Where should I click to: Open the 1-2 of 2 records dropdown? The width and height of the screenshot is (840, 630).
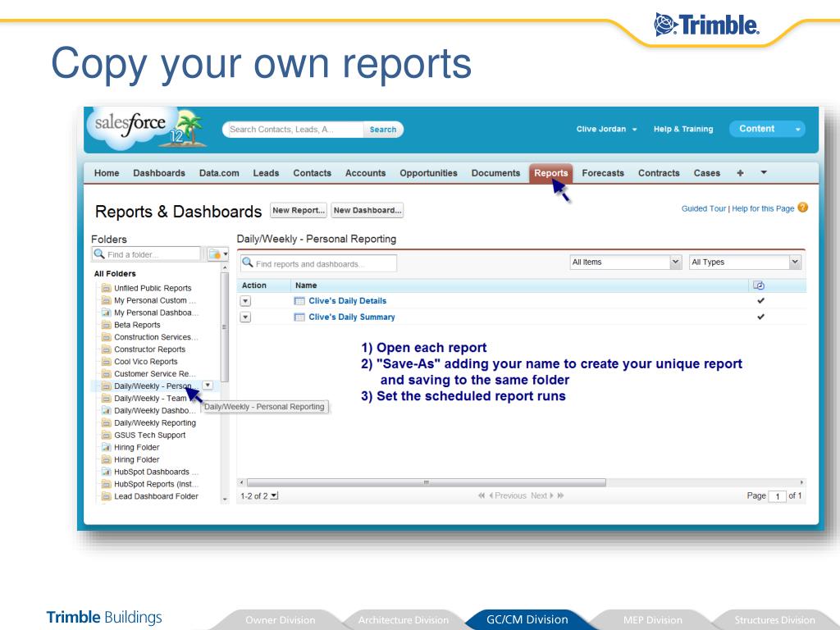pos(274,496)
